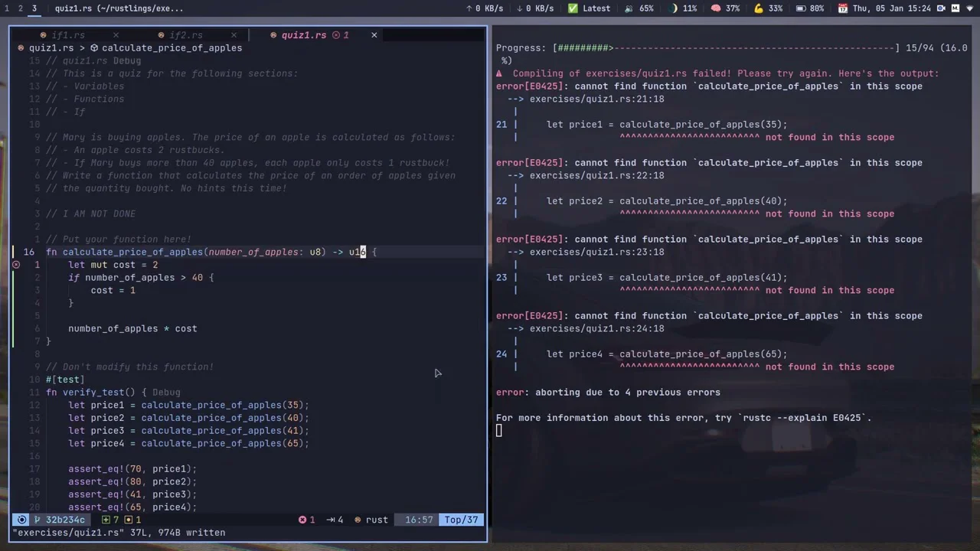Switch to the if1.rs buffer tab

67,35
